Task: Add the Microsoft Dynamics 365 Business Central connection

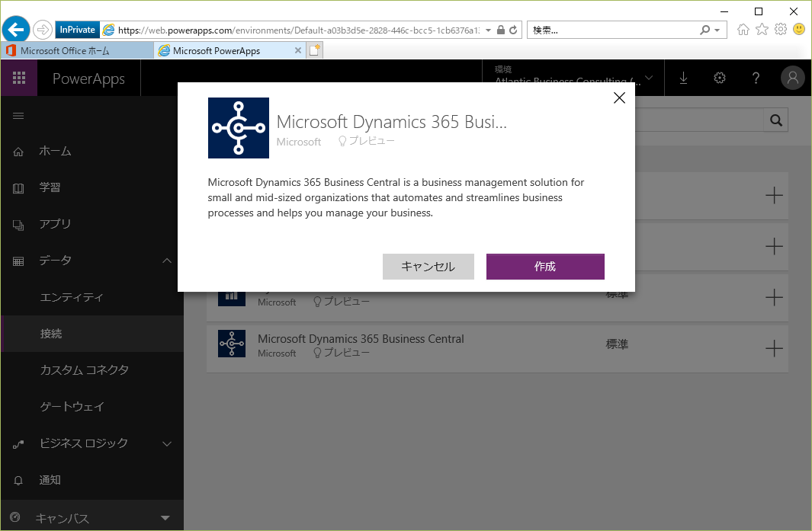Action: pos(774,348)
